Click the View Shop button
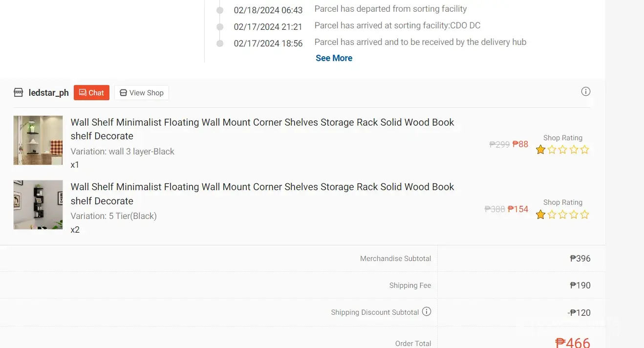This screenshot has width=644, height=348. click(x=142, y=93)
